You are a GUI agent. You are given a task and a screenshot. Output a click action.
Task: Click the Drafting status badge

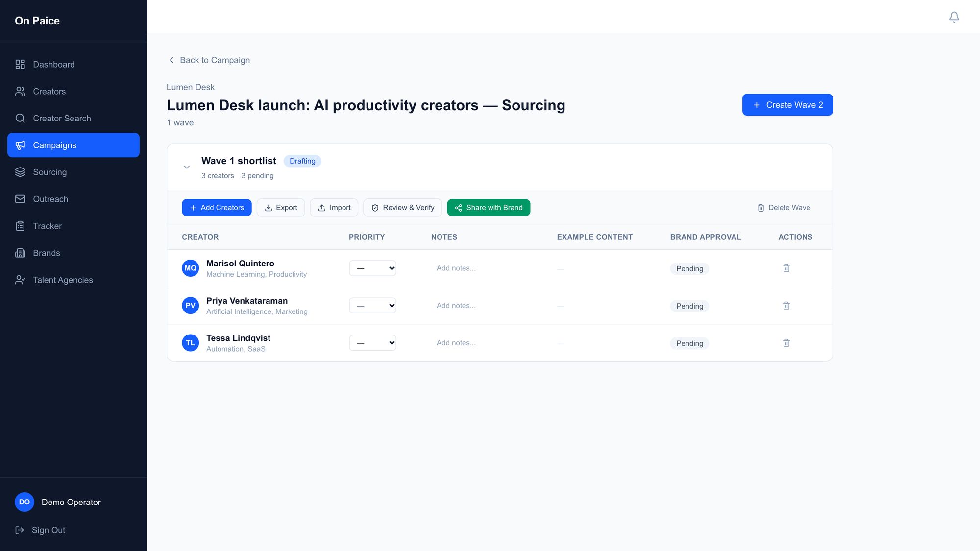[x=302, y=161]
